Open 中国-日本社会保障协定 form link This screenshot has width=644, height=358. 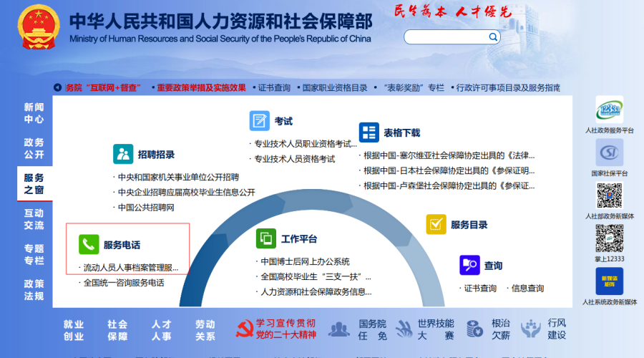[449, 170]
